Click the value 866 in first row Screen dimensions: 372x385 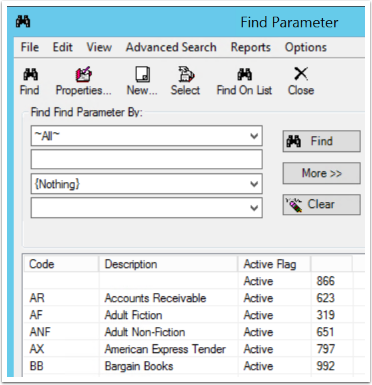[325, 281]
